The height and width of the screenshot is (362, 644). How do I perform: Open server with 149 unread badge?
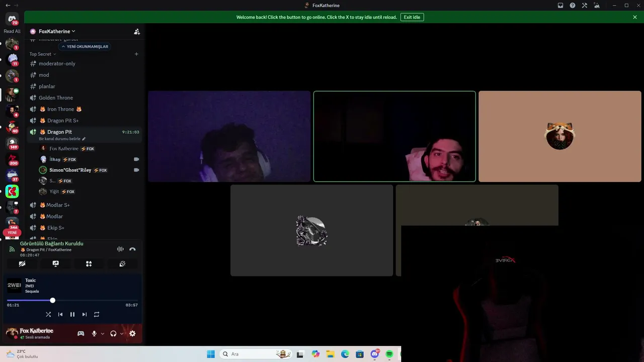click(x=12, y=143)
